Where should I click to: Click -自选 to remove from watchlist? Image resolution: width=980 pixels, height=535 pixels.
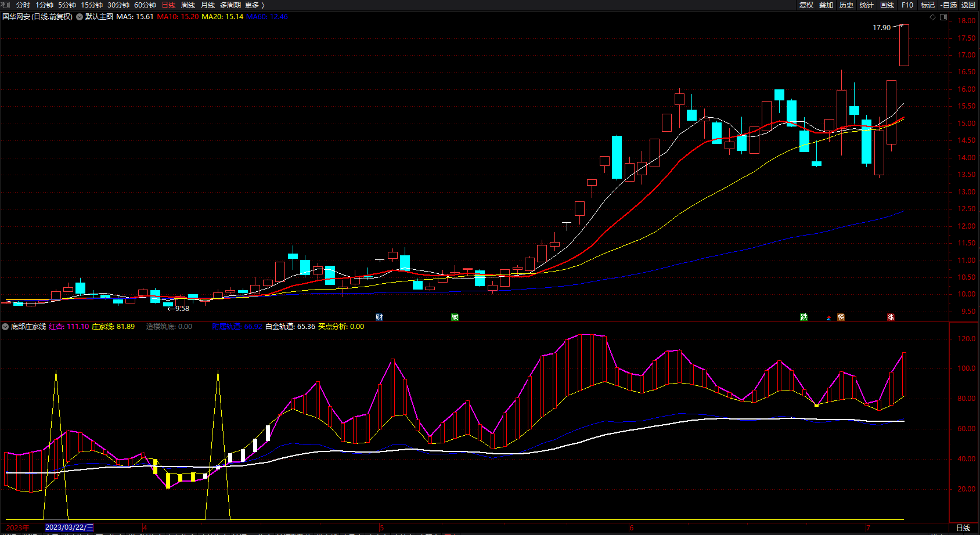coord(949,5)
